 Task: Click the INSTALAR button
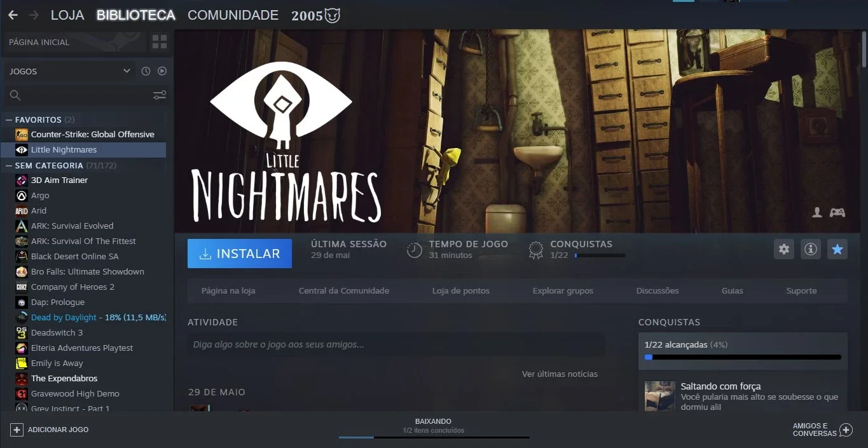[240, 254]
